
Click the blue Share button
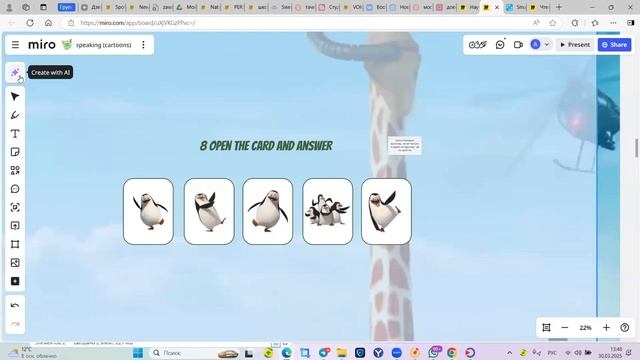click(x=614, y=44)
